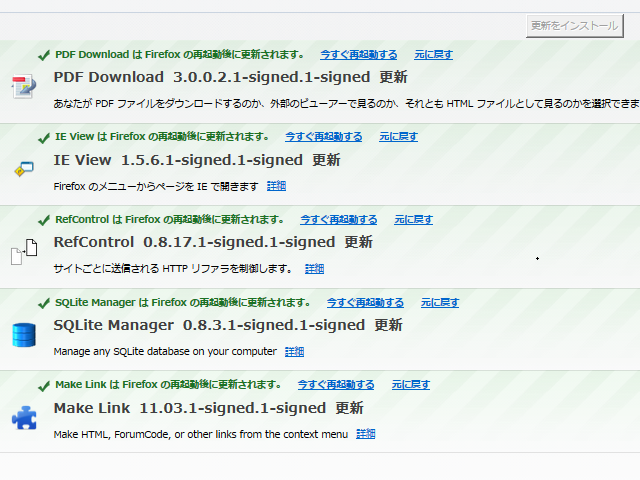Click the RefControl は Firefox の再起動後に更新されます message
The height and width of the screenshot is (480, 640).
[170, 220]
